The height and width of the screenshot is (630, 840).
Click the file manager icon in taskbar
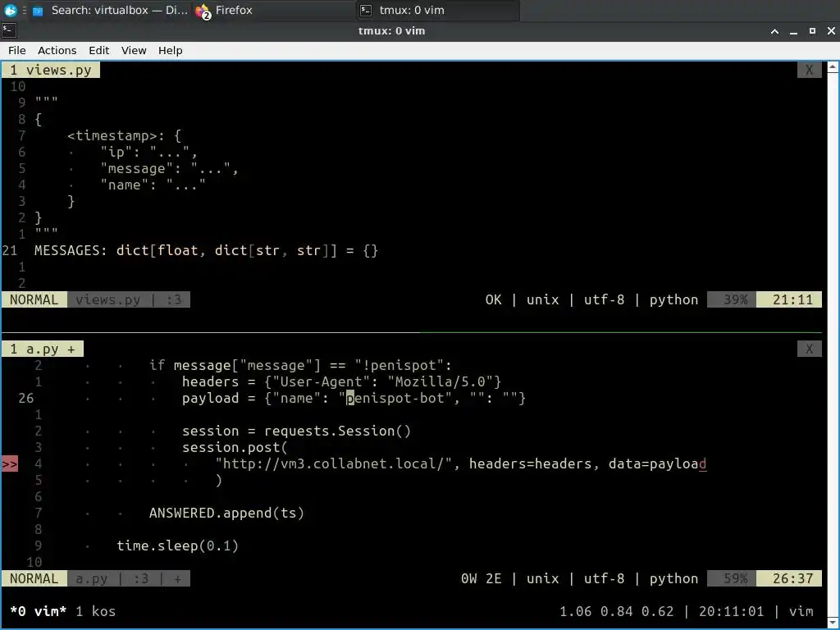[38, 11]
